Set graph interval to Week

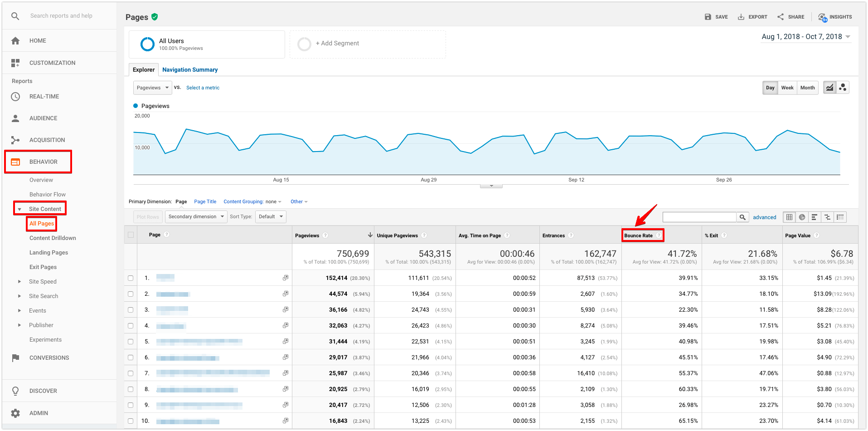point(787,88)
